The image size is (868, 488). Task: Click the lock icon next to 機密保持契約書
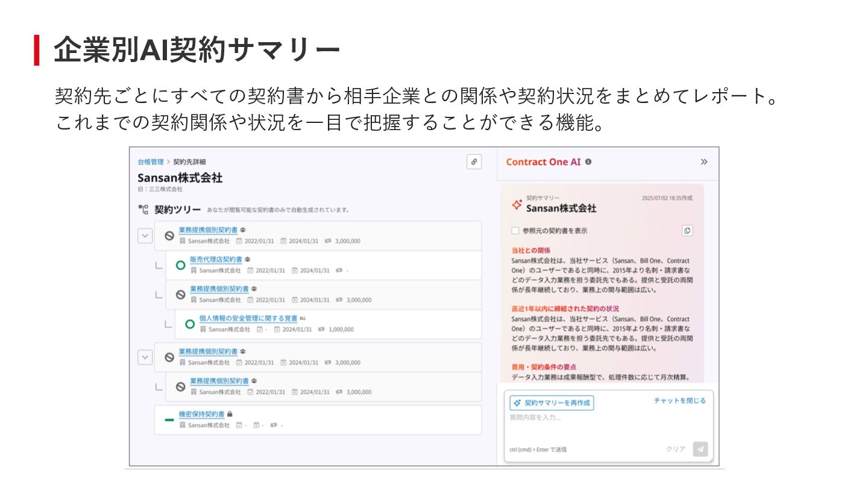pos(230,414)
